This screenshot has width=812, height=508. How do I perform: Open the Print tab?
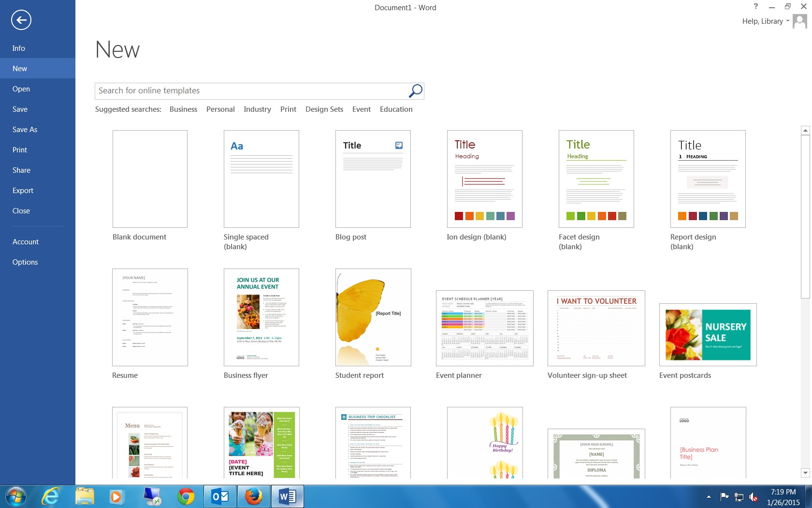pyautogui.click(x=38, y=150)
